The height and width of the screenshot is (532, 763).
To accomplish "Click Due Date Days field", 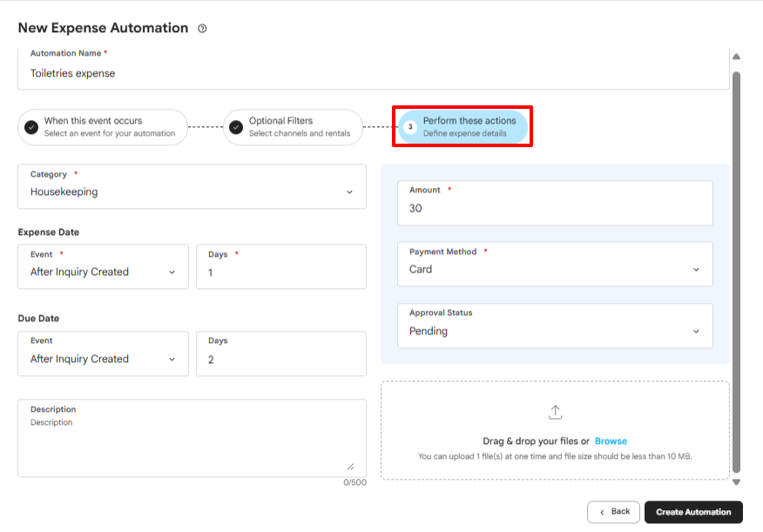I will pos(281,354).
